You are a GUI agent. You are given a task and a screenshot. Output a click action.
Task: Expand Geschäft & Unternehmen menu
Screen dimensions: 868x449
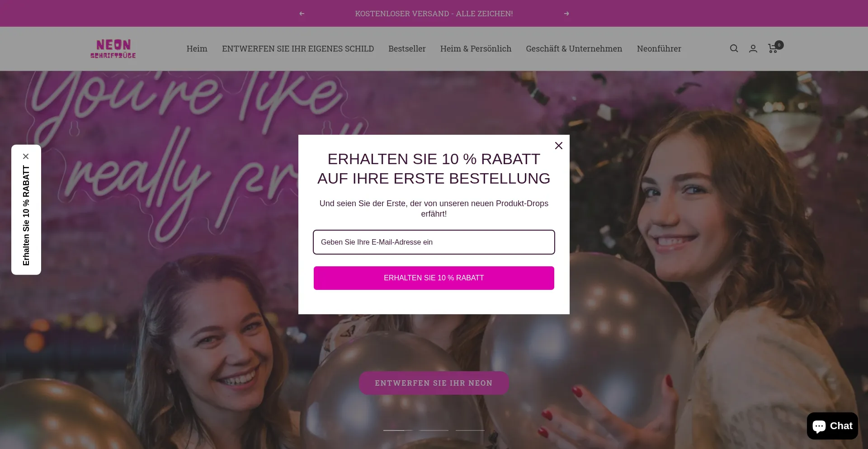(574, 48)
